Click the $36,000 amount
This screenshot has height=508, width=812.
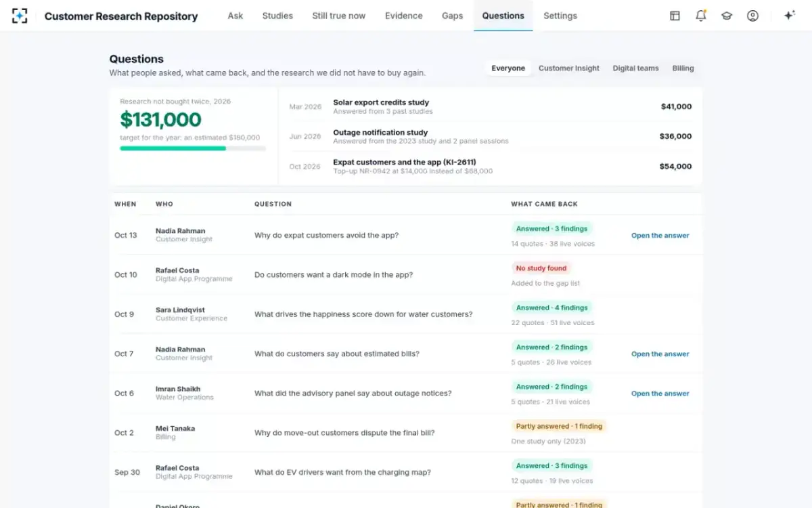tap(676, 136)
